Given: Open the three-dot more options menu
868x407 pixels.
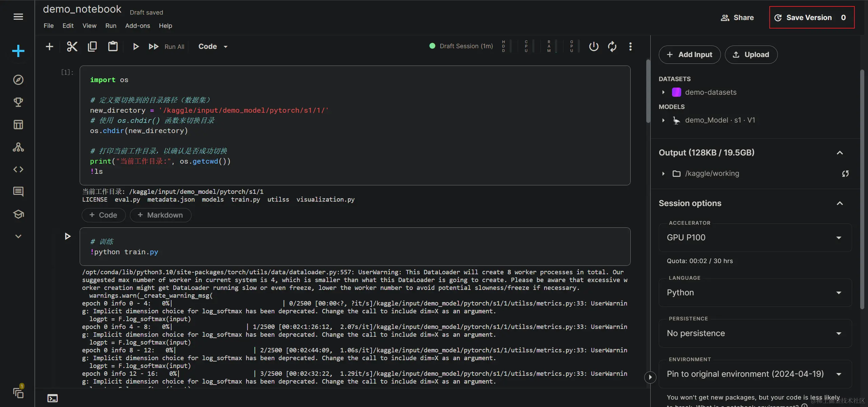Looking at the screenshot, I should click(x=630, y=47).
